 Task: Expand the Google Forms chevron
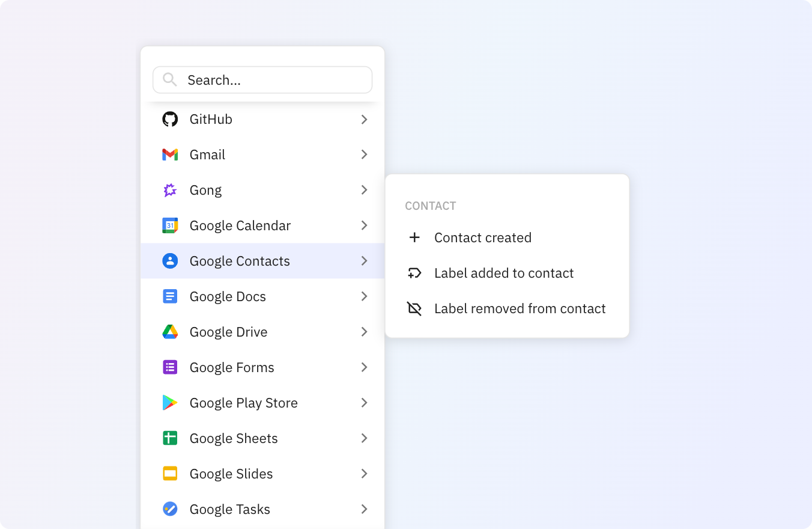[364, 367]
